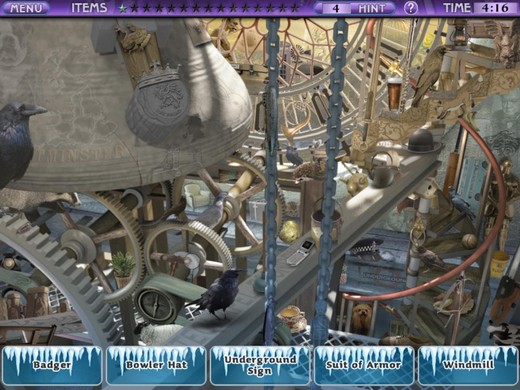Screen dimensions: 520x390
Task: Select the Suit of Armor item card
Action: click(x=364, y=365)
